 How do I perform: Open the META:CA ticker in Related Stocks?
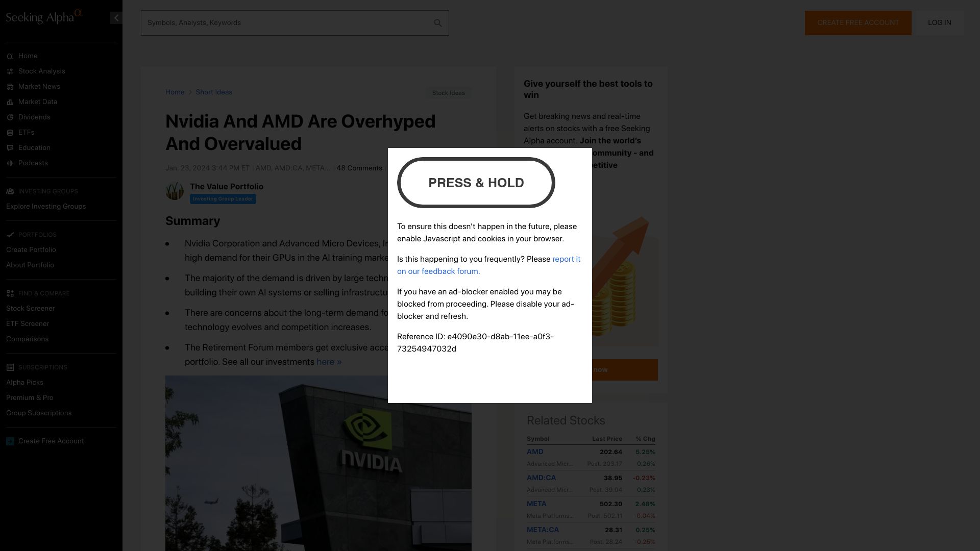coord(543,530)
